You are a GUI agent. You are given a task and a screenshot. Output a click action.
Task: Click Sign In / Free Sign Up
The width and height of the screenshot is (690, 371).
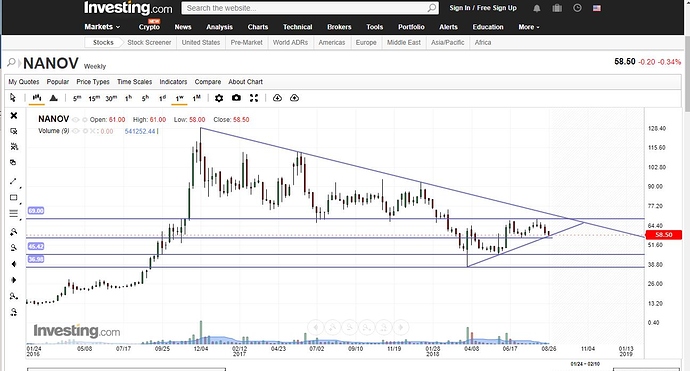coord(483,8)
